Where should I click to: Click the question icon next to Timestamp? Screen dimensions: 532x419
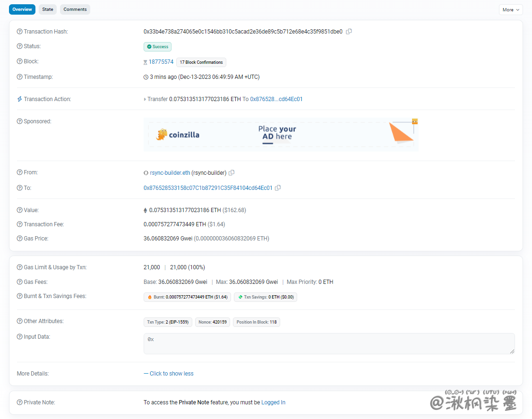[x=19, y=77]
